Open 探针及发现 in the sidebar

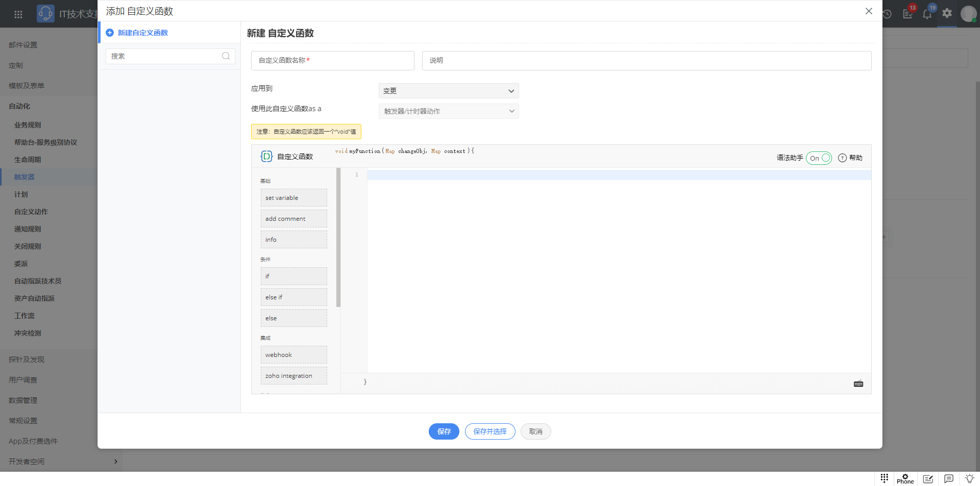[x=27, y=360]
